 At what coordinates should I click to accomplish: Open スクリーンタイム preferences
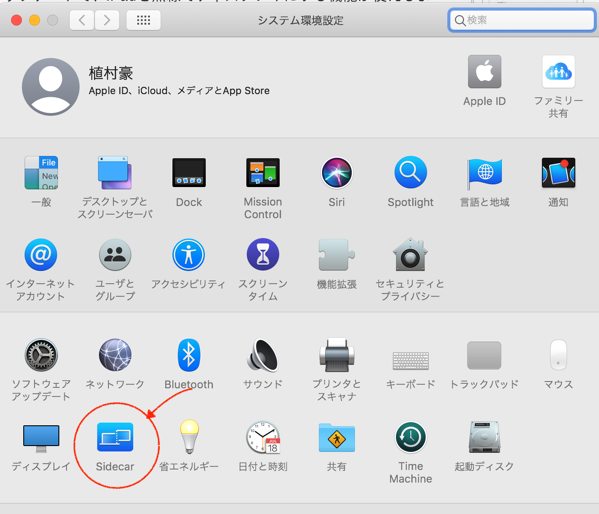tap(263, 255)
